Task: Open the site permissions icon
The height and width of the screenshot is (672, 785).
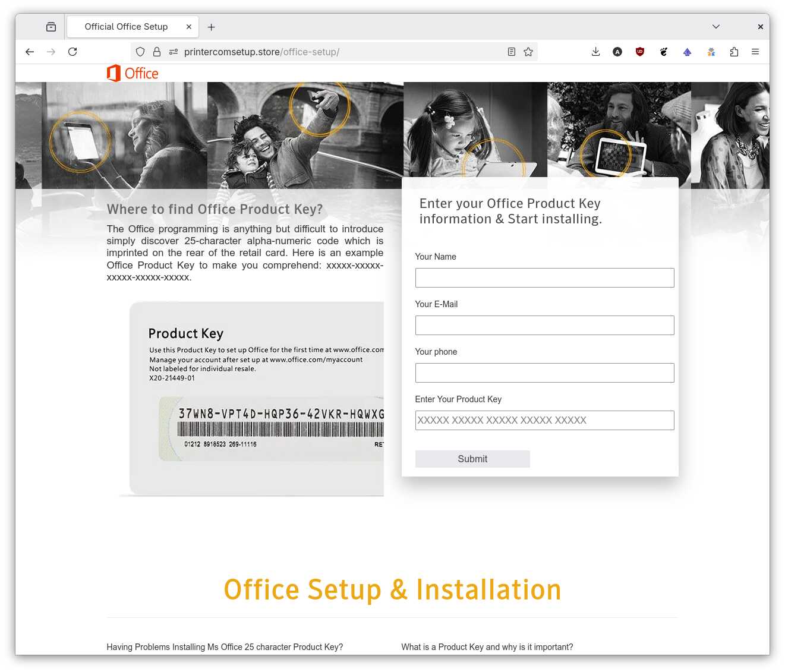Action: [x=174, y=52]
